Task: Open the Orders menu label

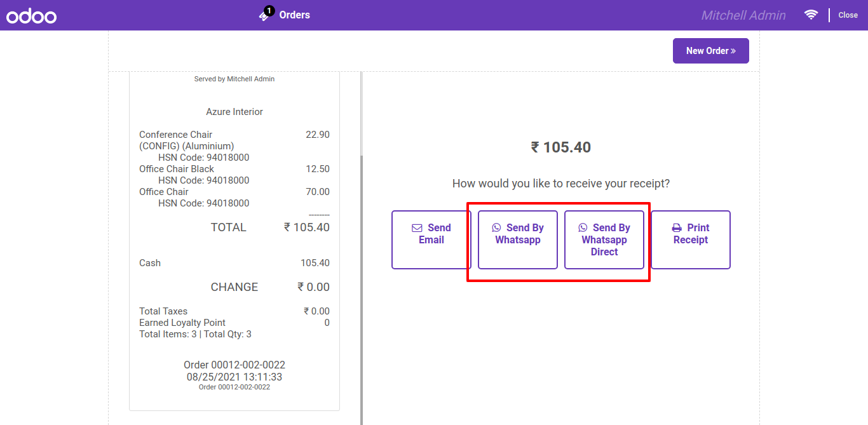Action: [295, 15]
